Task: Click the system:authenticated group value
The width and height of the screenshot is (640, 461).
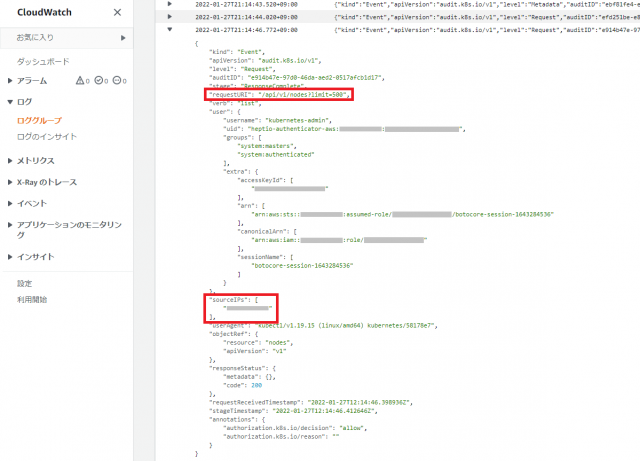Action: (276, 155)
